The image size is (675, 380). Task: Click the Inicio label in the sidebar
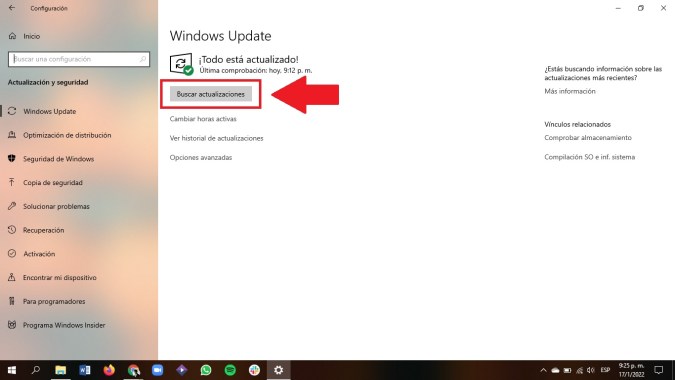click(31, 36)
